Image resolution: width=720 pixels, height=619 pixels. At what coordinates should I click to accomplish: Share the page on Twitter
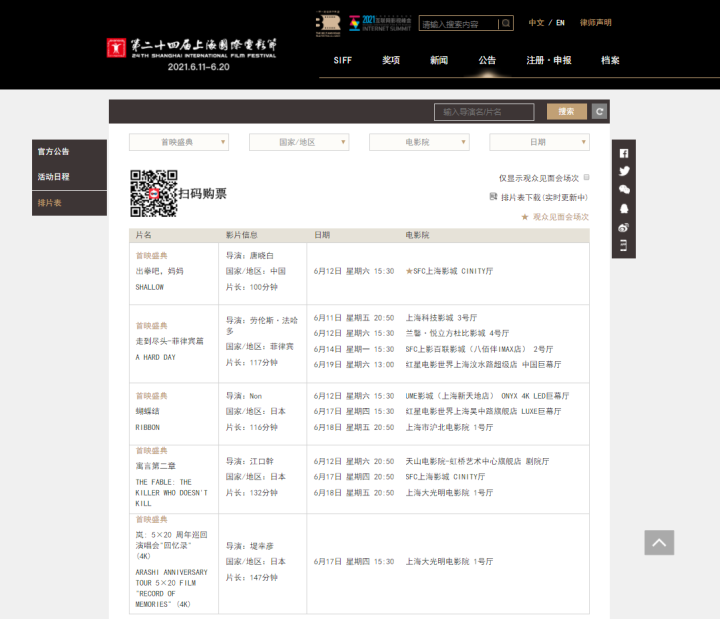(x=624, y=171)
